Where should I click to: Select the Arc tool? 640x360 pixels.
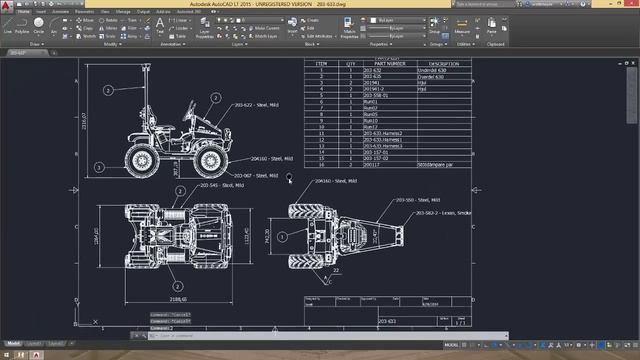point(53,25)
